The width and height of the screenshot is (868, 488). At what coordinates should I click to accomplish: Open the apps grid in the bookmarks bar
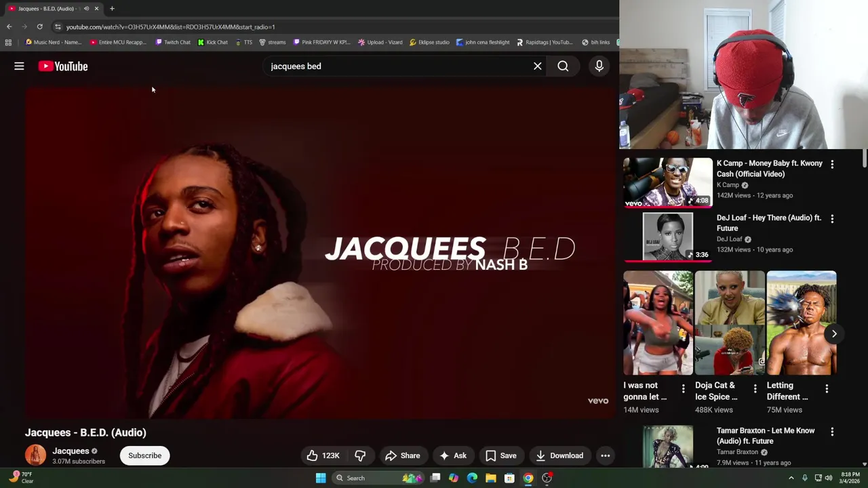pyautogui.click(x=8, y=42)
